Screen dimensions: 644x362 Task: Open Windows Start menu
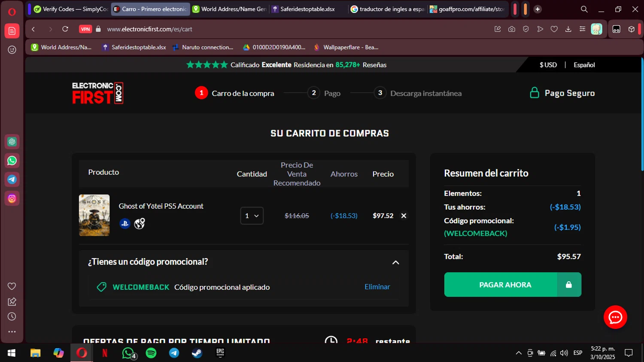(12, 353)
